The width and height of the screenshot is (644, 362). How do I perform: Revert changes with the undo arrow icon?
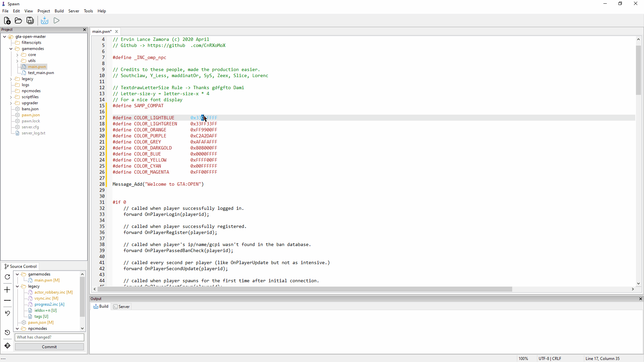pyautogui.click(x=7, y=313)
